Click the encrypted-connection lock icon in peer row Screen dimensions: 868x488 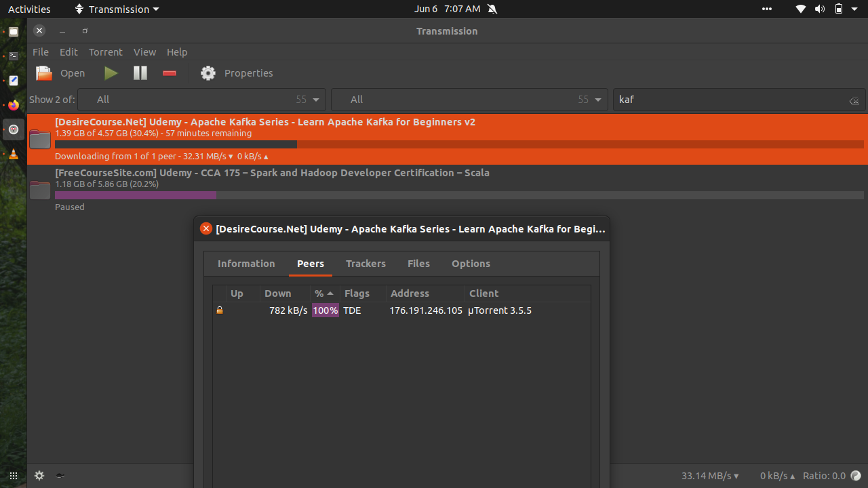pyautogui.click(x=219, y=310)
